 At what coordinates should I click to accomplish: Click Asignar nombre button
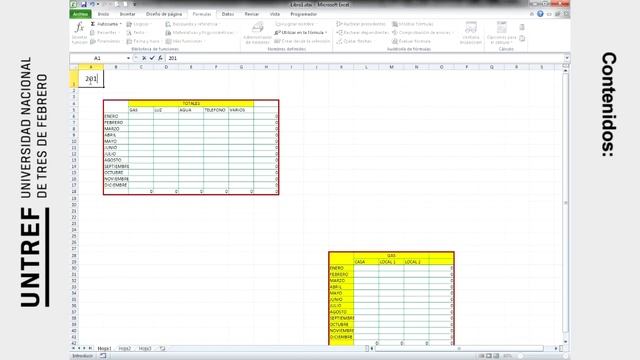tap(295, 24)
